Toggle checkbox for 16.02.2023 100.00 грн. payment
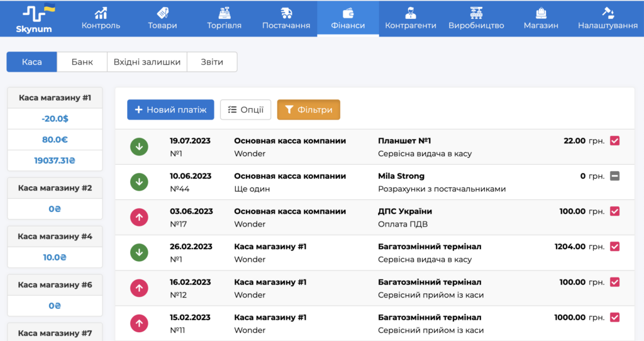644x341 pixels. pyautogui.click(x=614, y=282)
